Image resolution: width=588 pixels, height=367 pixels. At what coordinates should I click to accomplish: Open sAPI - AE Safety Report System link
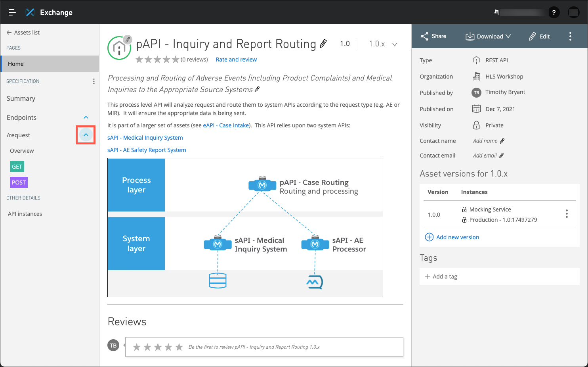click(x=147, y=150)
